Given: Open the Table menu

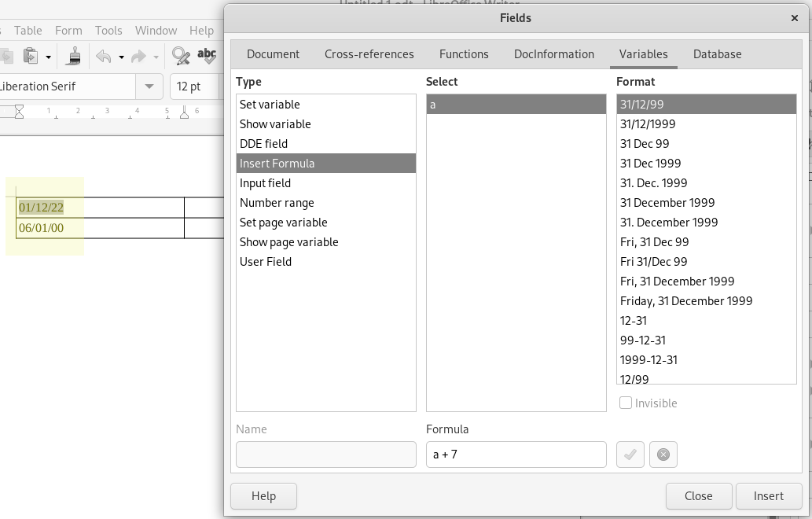Looking at the screenshot, I should (28, 31).
